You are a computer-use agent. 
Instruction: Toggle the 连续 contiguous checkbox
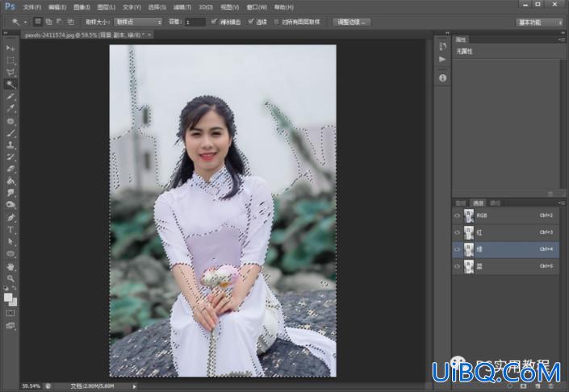pyautogui.click(x=251, y=22)
